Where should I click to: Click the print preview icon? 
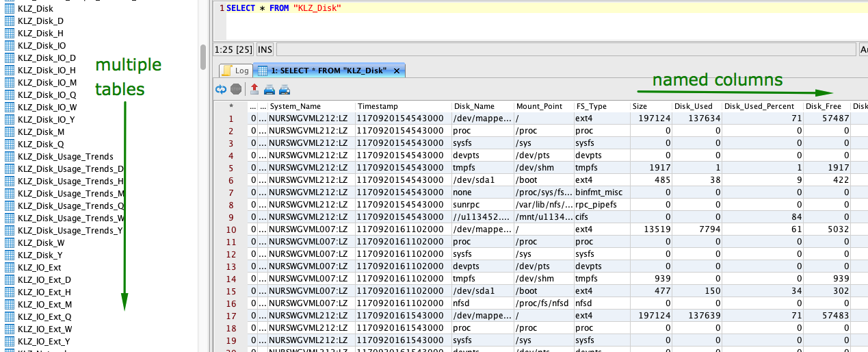285,89
